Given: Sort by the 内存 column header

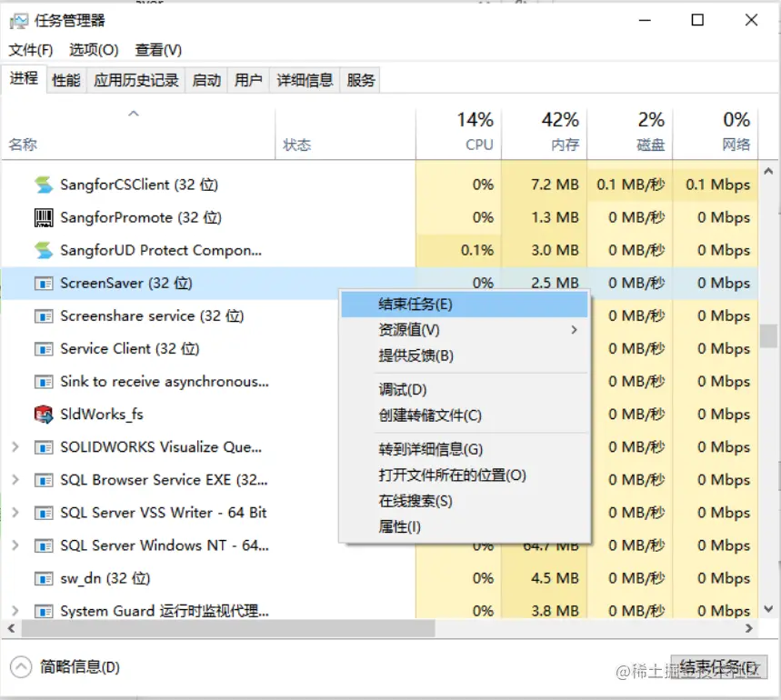Looking at the screenshot, I should (x=545, y=134).
